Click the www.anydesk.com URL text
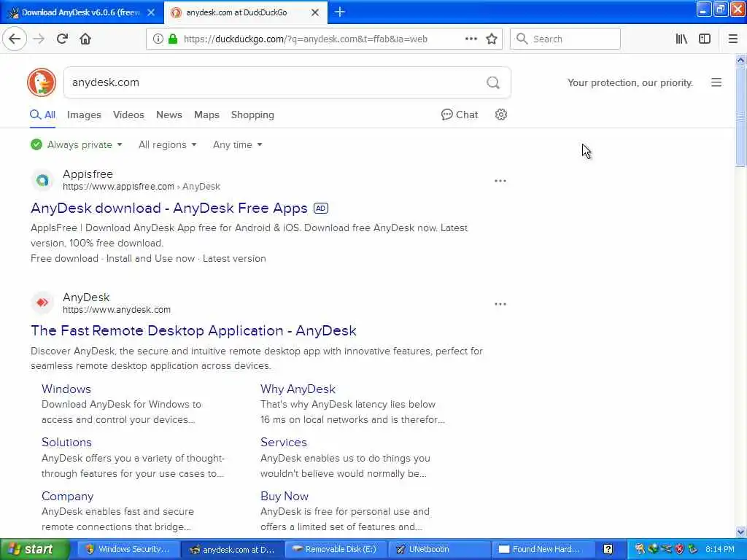This screenshot has height=560, width=747. [117, 309]
